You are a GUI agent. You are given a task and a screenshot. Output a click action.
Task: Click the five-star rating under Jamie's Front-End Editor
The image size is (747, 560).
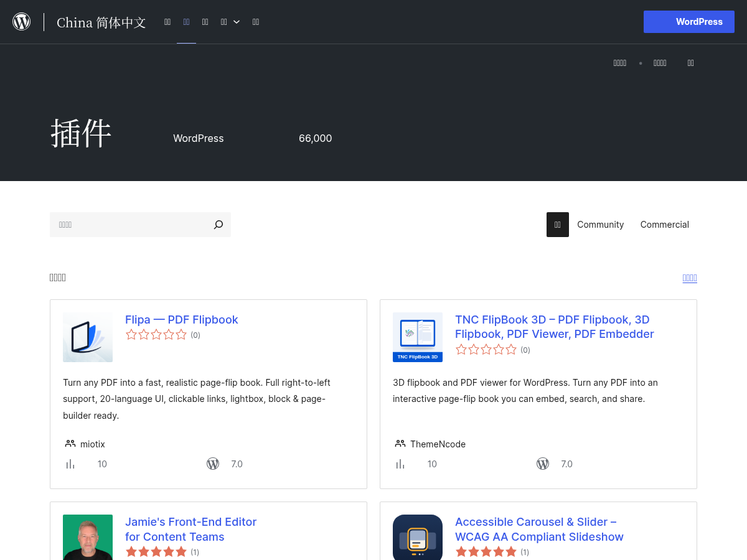point(156,552)
